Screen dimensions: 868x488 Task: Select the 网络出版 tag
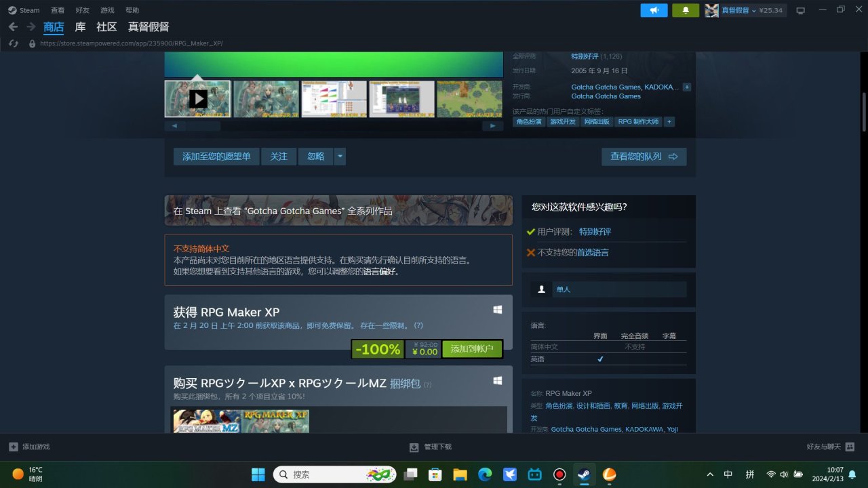pos(597,122)
